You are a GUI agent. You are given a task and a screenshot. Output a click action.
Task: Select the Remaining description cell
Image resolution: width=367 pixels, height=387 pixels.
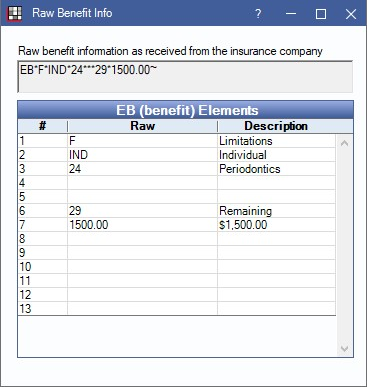277,211
